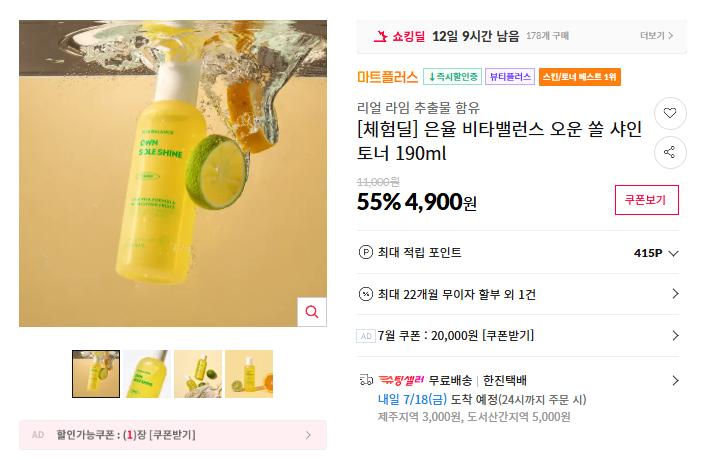Click the 쿠폰보기 button
Viewport: 715px width, 461px height.
click(x=646, y=199)
